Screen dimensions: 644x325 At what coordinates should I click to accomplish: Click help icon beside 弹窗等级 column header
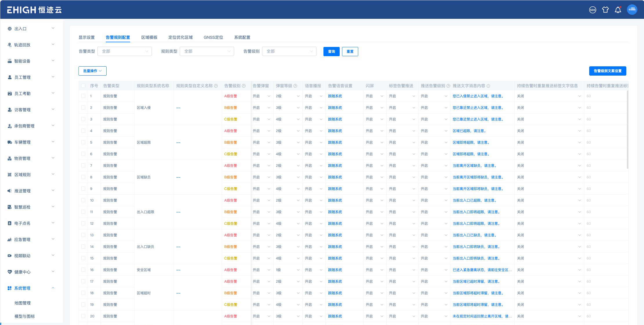pyautogui.click(x=295, y=86)
